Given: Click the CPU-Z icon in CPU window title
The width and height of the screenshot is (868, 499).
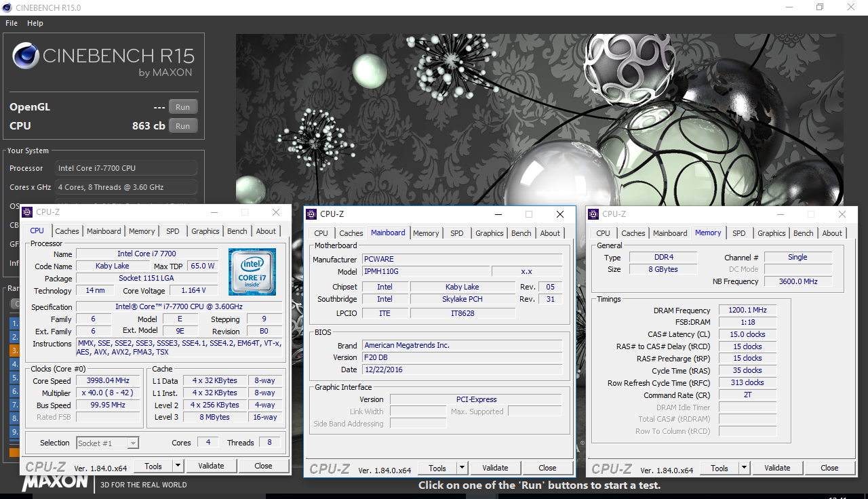Looking at the screenshot, I should (28, 212).
